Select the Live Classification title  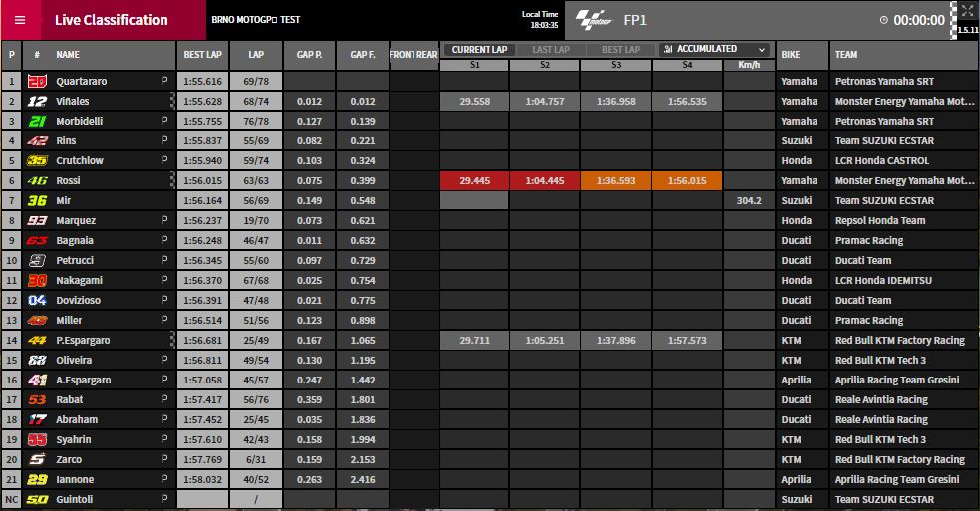[112, 20]
